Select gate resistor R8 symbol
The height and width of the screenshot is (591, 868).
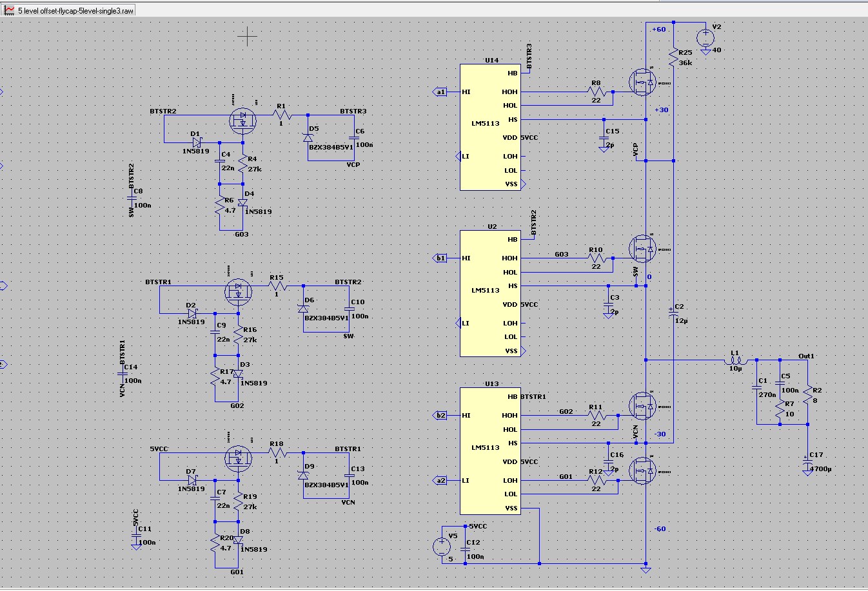pos(596,92)
